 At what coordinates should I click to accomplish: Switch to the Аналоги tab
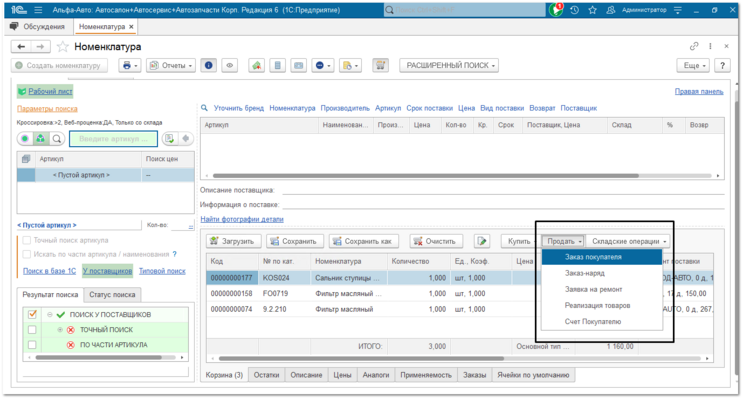point(376,375)
